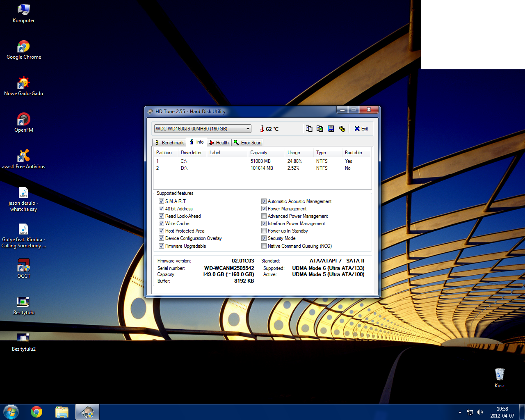Click the HD Tune taskbar button
Screen dimensions: 525x420
click(87, 412)
